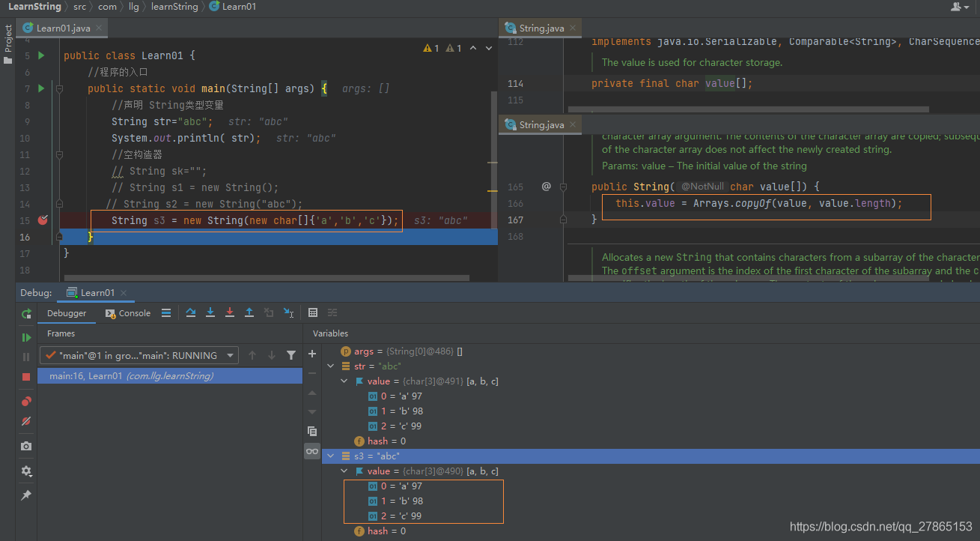Viewport: 980px width, 541px height.
Task: Select Step Out in the debug toolbar
Action: [x=249, y=312]
